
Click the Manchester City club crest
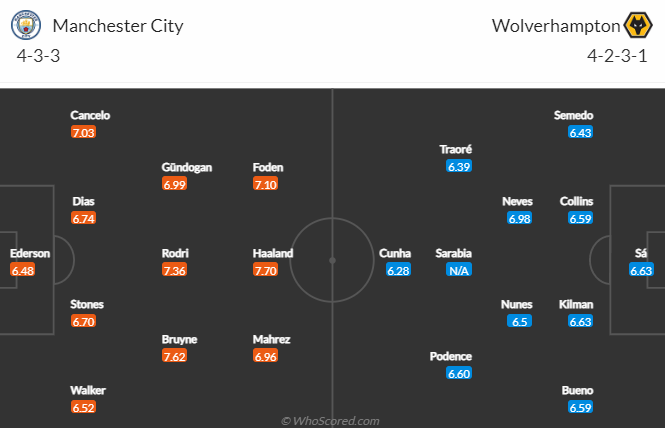coord(26,25)
